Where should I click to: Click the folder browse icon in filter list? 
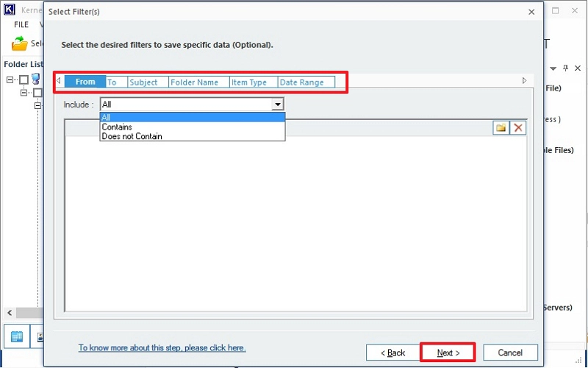pyautogui.click(x=501, y=128)
